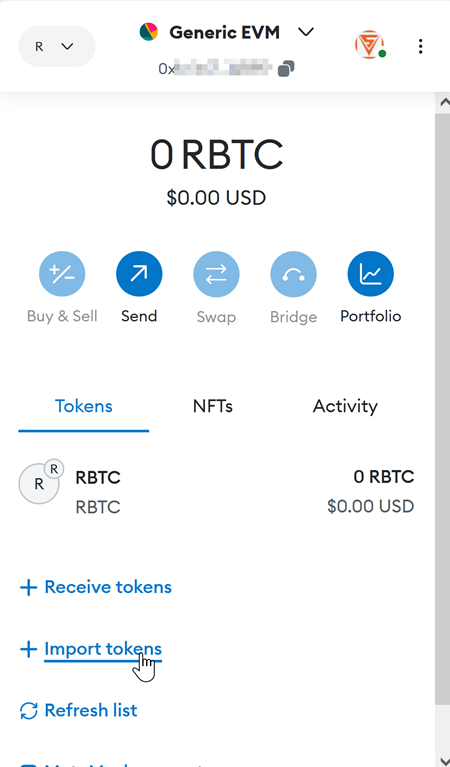The image size is (450, 767).
Task: Click the Buy & Sell circular icon
Action: 62,274
